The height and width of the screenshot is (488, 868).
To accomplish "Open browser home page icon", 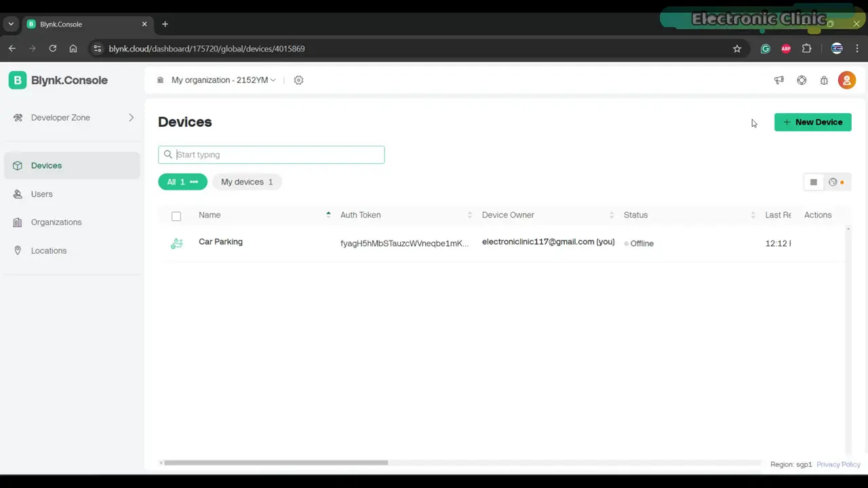I will (x=73, y=49).
